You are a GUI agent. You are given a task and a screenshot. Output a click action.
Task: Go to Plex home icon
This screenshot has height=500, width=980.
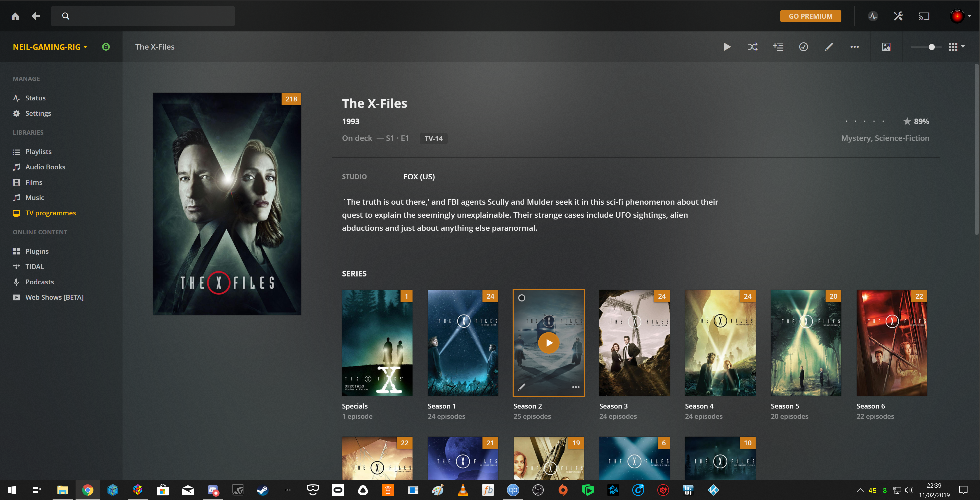(x=15, y=16)
